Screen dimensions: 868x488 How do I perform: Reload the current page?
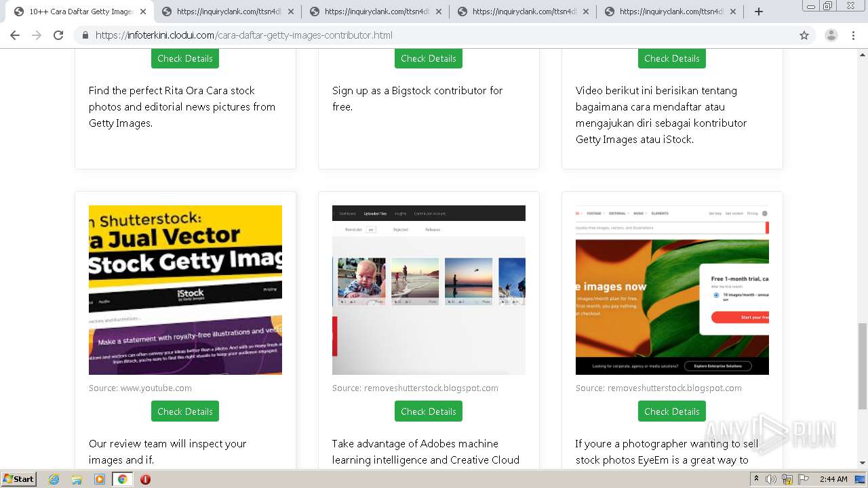(x=58, y=35)
